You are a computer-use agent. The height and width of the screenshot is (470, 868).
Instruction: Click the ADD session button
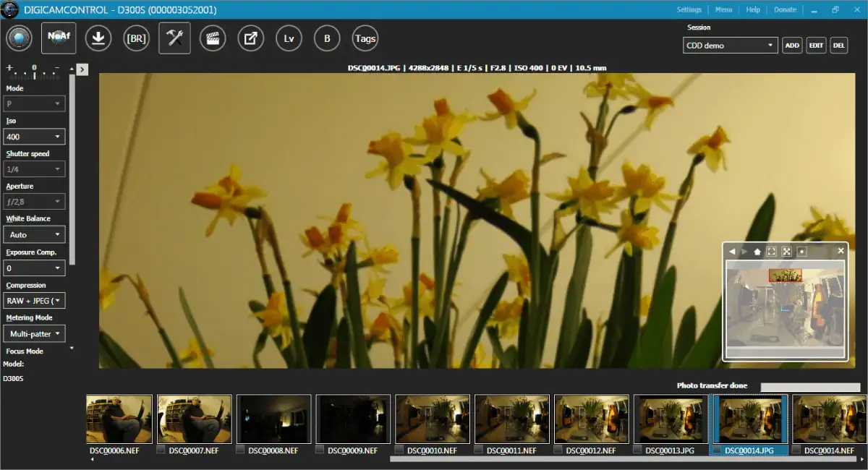coord(792,46)
